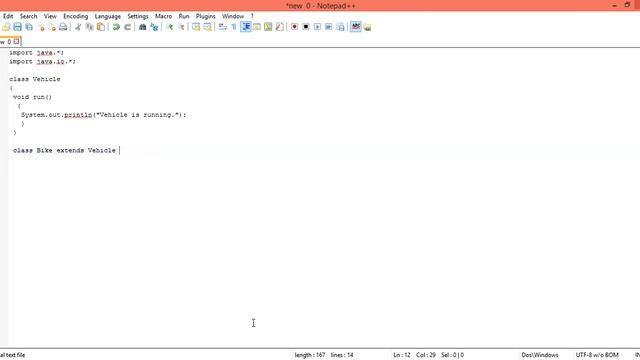Viewport: 640px width, 360px height.
Task: Click the Dos\Windows line ending status field
Action: (540, 355)
